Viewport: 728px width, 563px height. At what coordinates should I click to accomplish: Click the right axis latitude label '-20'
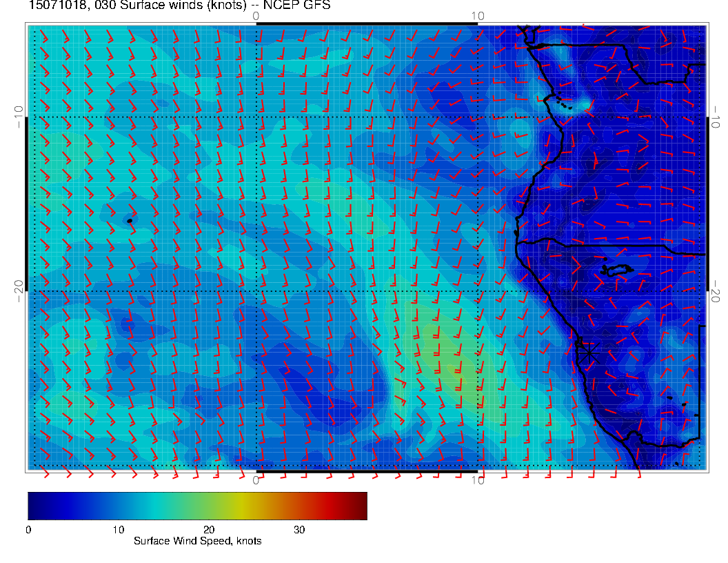tap(716, 290)
